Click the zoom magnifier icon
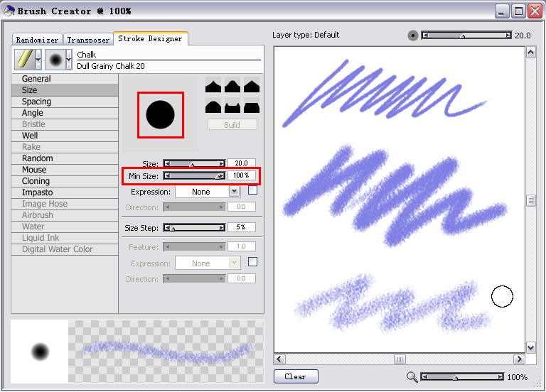The height and width of the screenshot is (392, 546). tap(412, 377)
